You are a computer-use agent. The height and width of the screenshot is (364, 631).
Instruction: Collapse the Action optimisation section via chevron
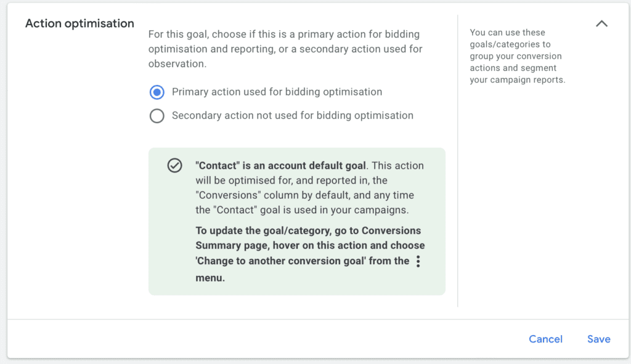coord(602,23)
